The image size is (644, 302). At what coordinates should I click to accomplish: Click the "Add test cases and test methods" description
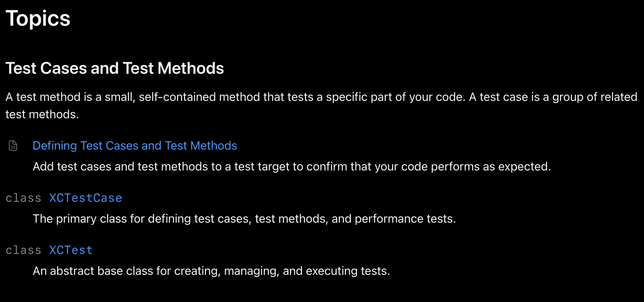coord(292,167)
